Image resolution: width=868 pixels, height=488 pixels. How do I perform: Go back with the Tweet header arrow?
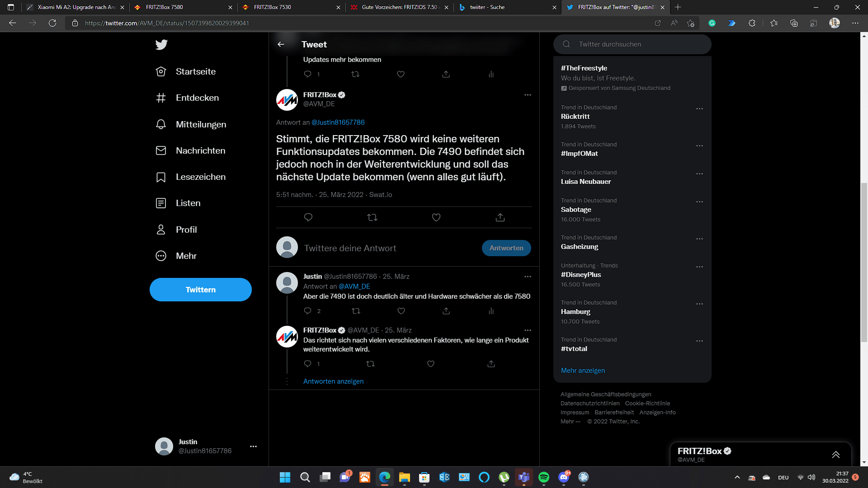point(281,44)
